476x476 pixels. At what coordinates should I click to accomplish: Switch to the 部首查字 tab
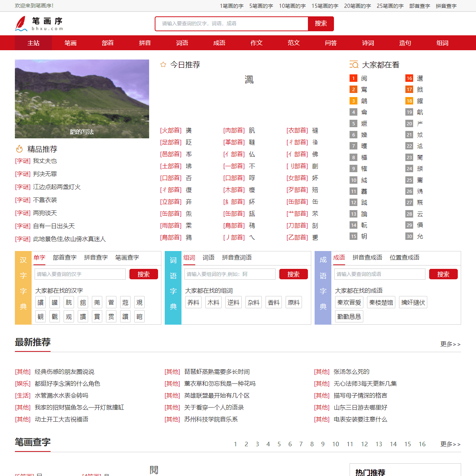64,257
